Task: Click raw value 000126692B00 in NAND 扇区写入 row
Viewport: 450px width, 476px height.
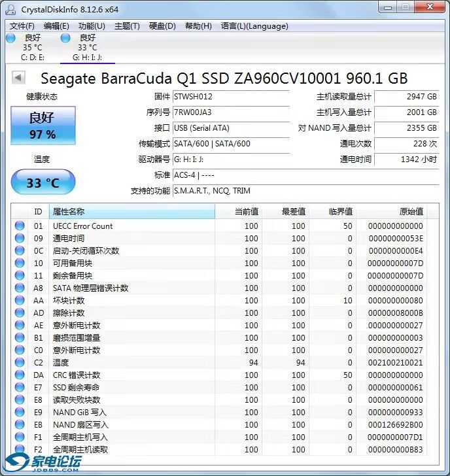Action: [x=395, y=425]
